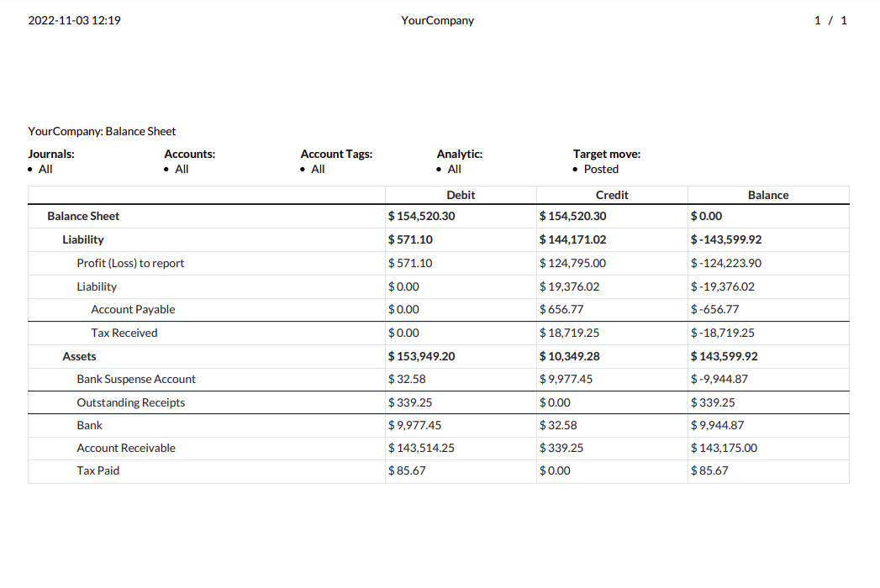
Task: Click the Balance column header
Action: (768, 195)
